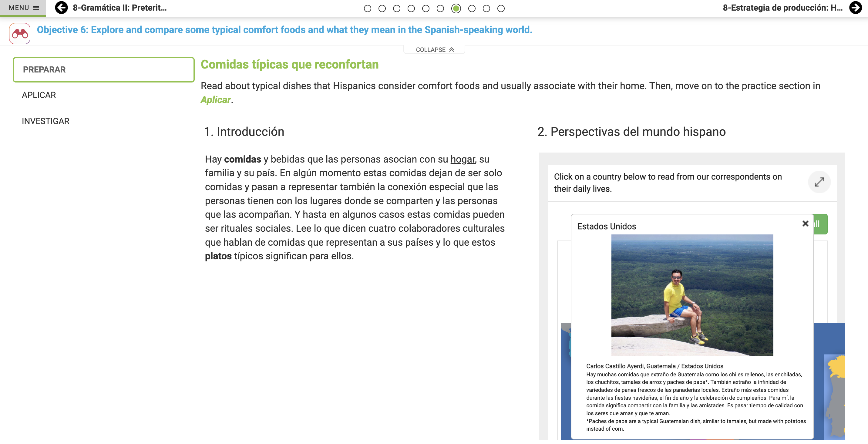Viewport: 868px width, 444px height.
Task: Click the 'Click on a country below' instruction
Action: click(x=668, y=183)
